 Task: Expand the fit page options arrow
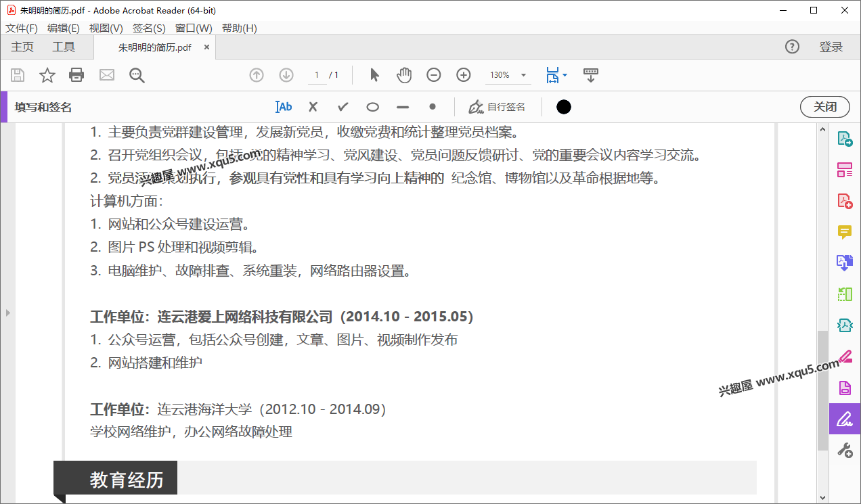[565, 75]
